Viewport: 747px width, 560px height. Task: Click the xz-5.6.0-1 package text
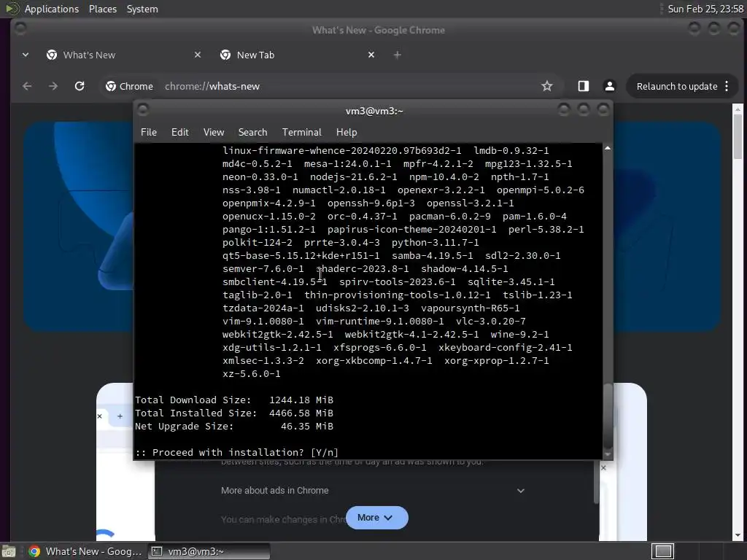(x=252, y=374)
